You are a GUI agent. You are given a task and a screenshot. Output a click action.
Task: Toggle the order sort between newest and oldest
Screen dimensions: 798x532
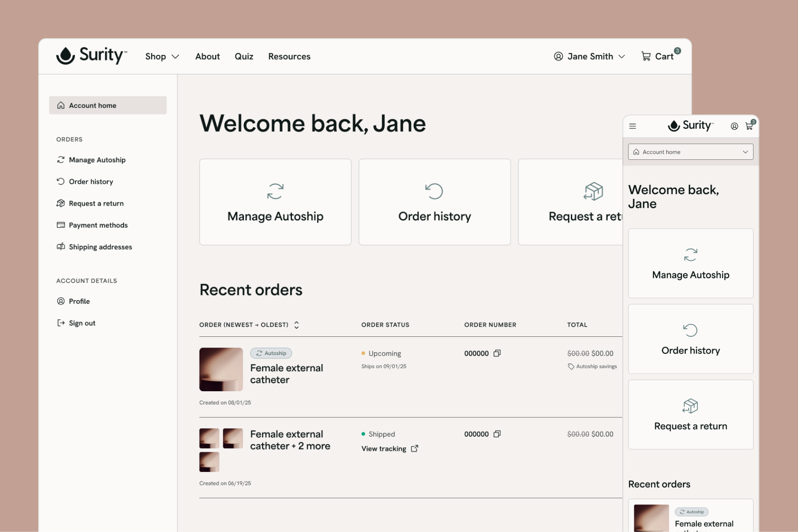[296, 324]
